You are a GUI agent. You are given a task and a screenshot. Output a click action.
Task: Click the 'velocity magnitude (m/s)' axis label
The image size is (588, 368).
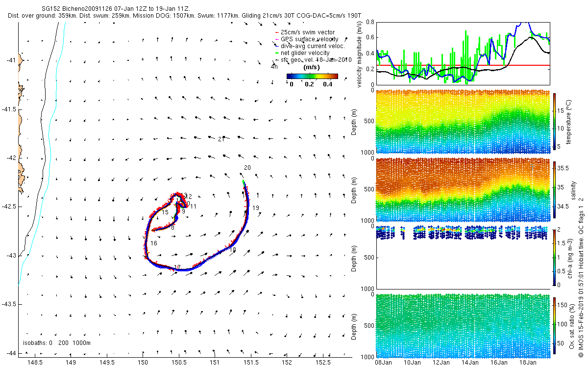click(360, 53)
